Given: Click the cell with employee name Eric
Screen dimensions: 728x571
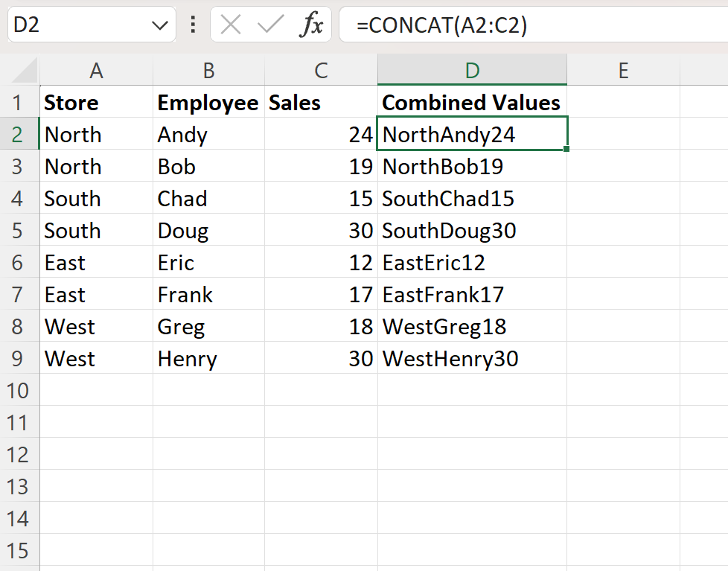Looking at the screenshot, I should coord(208,262).
